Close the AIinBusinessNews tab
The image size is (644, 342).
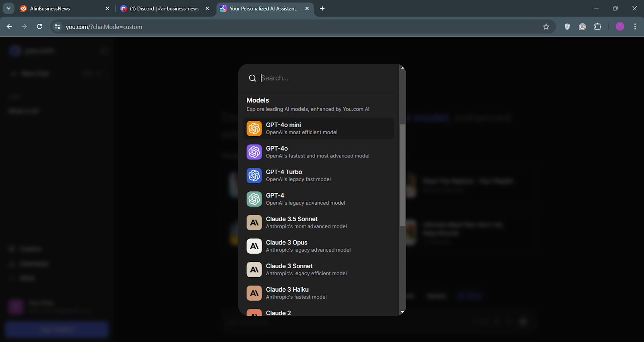click(x=107, y=8)
